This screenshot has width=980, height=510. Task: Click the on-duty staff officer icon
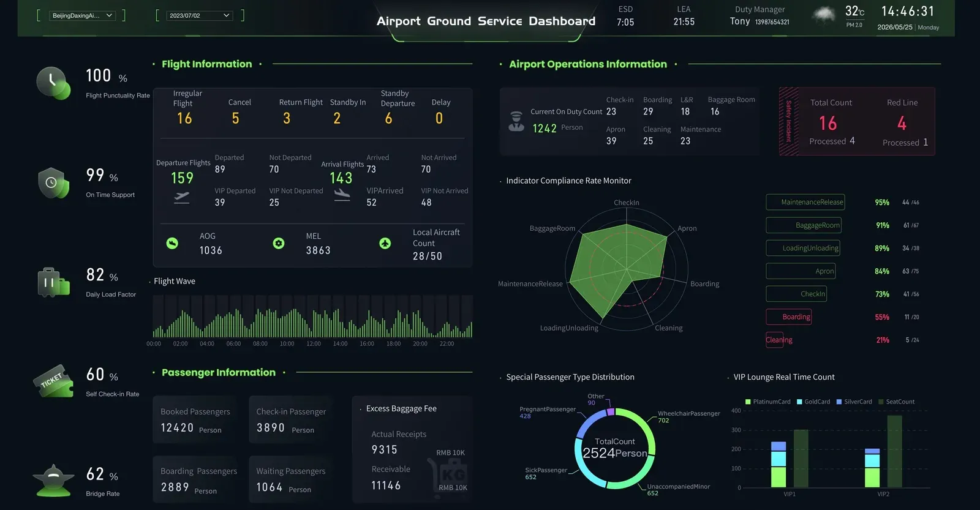516,121
